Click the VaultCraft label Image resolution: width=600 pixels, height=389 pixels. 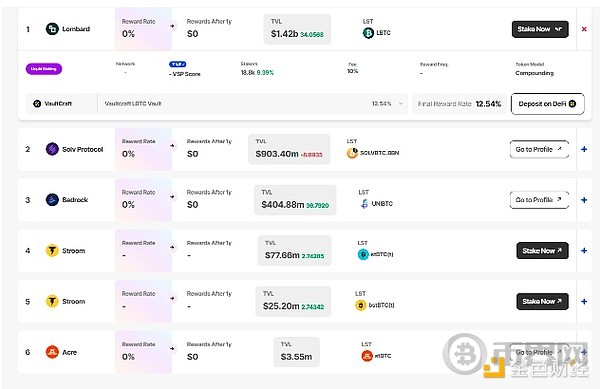(x=58, y=104)
